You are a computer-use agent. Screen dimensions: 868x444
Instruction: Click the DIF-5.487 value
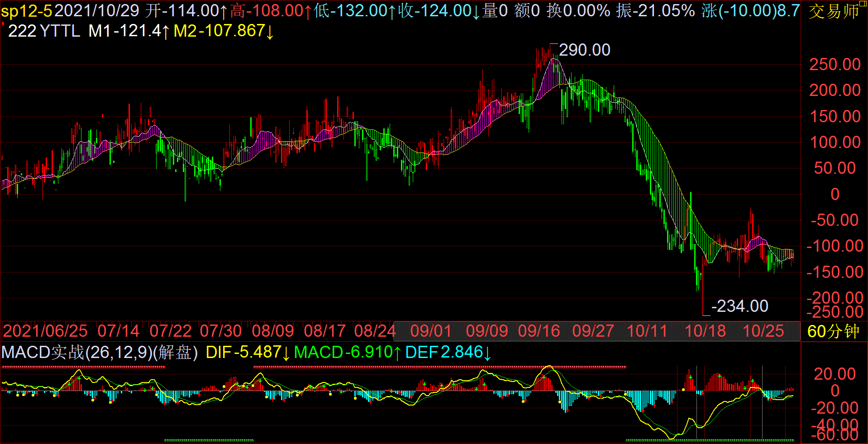(x=248, y=352)
